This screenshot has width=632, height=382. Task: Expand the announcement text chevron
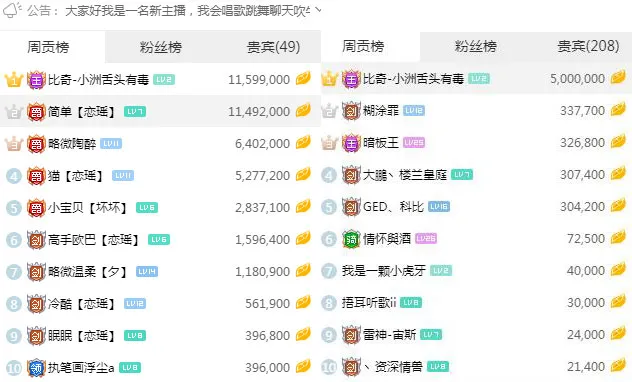318,10
